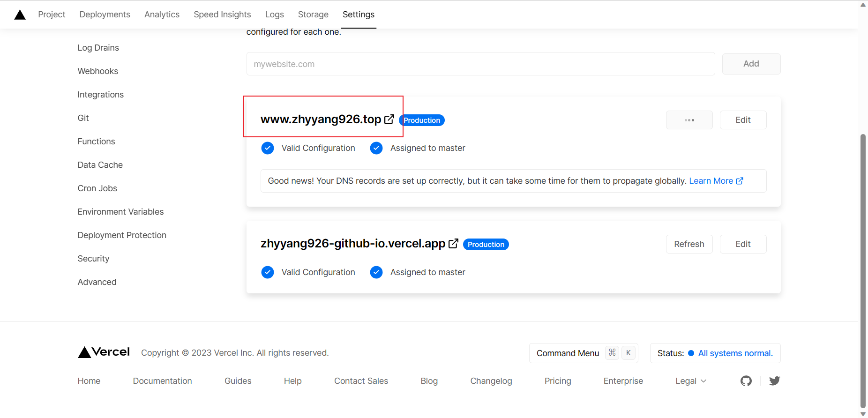Open Data Cache settings section
Viewport: 868px width, 418px height.
[100, 165]
